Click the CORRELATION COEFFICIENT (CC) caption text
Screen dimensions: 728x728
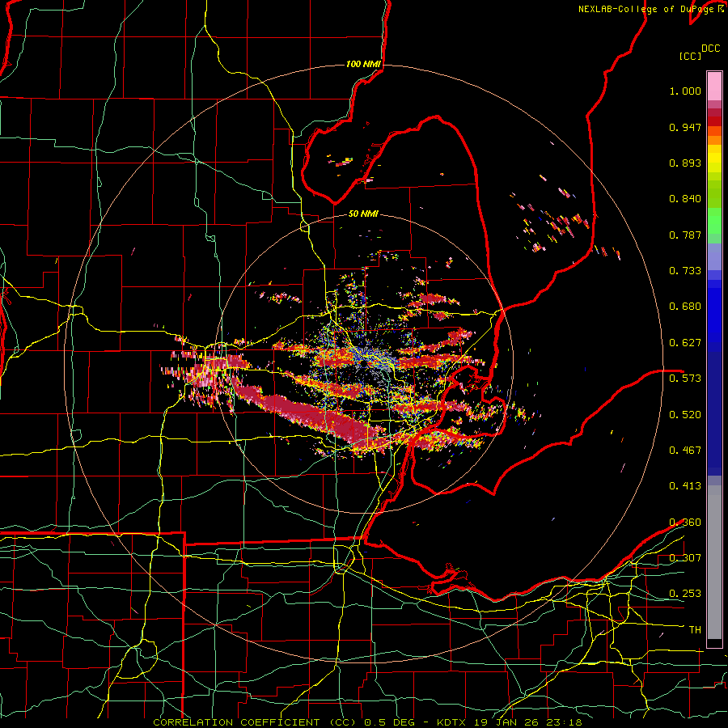255,722
